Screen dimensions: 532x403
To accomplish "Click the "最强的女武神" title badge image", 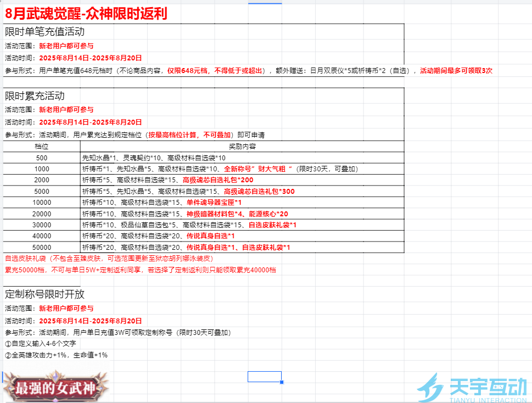I will (55, 387).
